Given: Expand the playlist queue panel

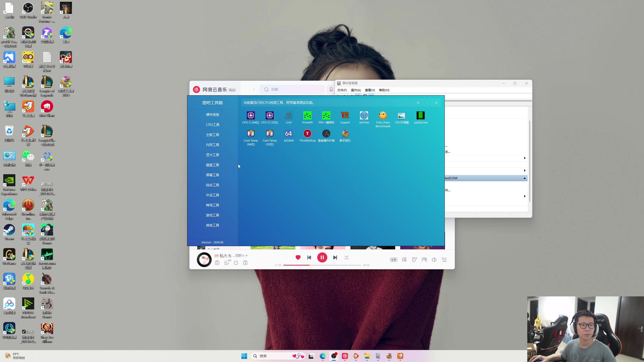Looking at the screenshot, I should [445, 260].
